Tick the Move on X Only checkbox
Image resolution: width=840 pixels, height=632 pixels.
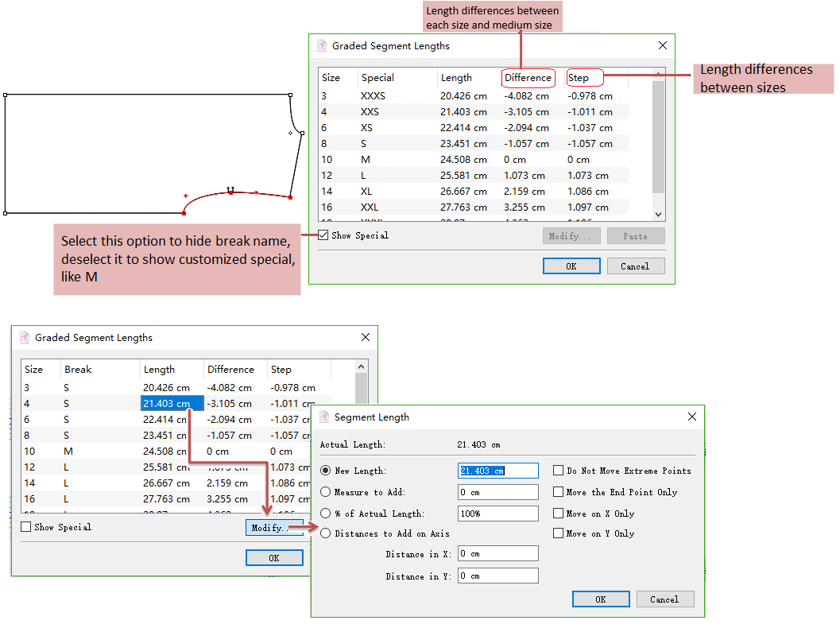coord(559,514)
